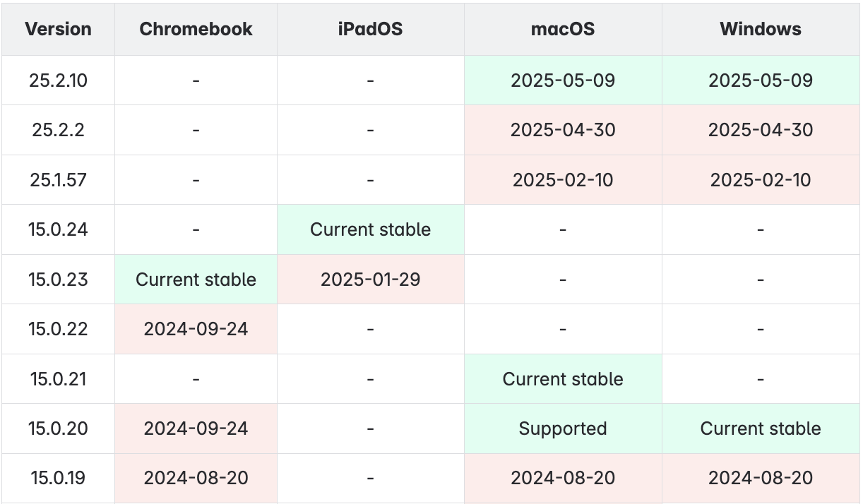The image size is (863, 504).
Task: Select the macOS column header
Action: pos(563,29)
